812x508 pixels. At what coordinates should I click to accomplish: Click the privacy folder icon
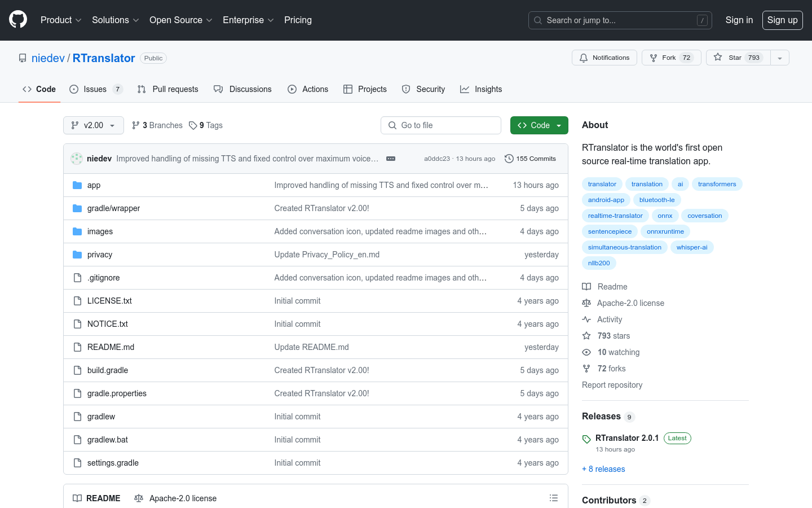tap(77, 255)
